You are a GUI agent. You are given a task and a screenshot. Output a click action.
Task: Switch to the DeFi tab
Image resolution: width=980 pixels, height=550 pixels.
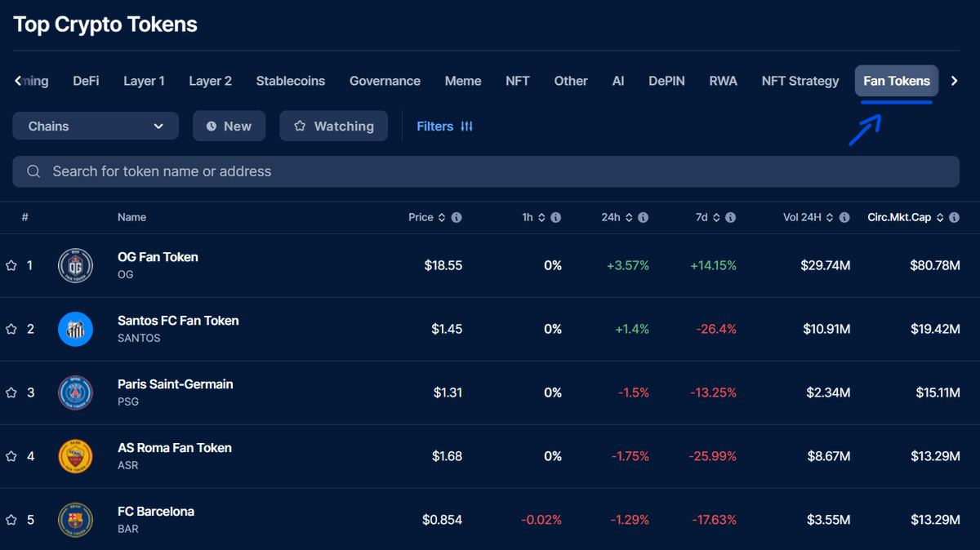86,81
